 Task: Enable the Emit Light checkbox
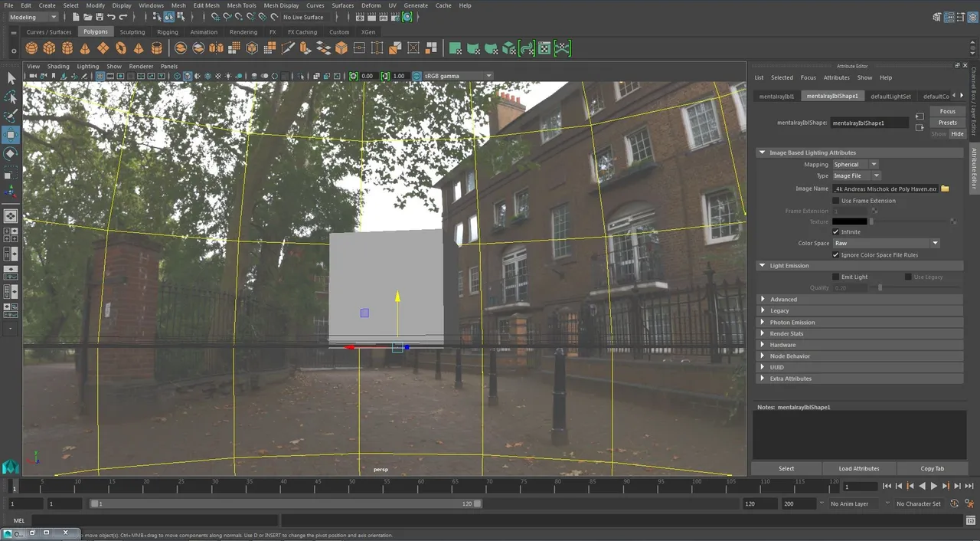point(836,277)
